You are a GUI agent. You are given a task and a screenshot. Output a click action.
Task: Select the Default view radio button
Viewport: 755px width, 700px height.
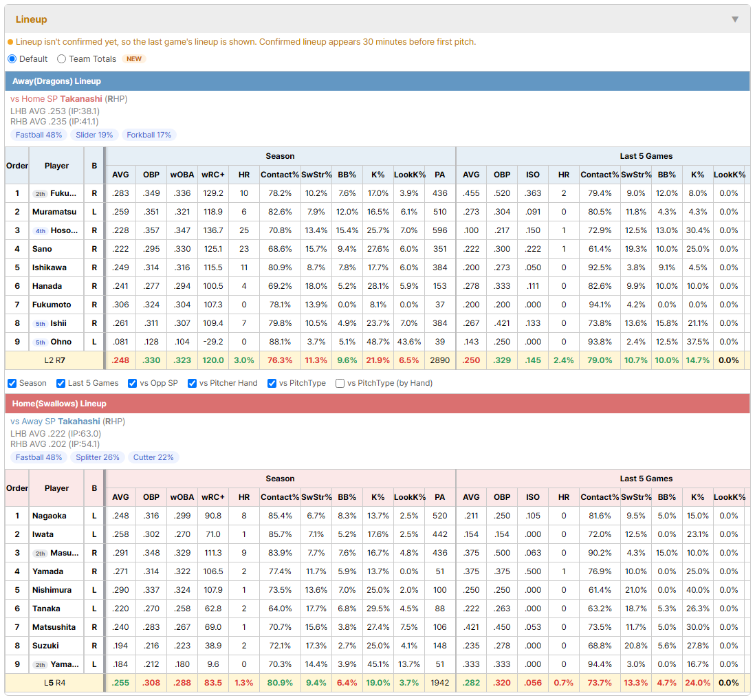click(12, 58)
